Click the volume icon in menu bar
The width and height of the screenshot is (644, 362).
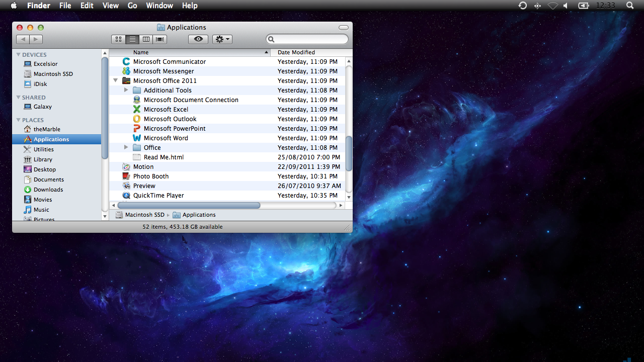(566, 6)
